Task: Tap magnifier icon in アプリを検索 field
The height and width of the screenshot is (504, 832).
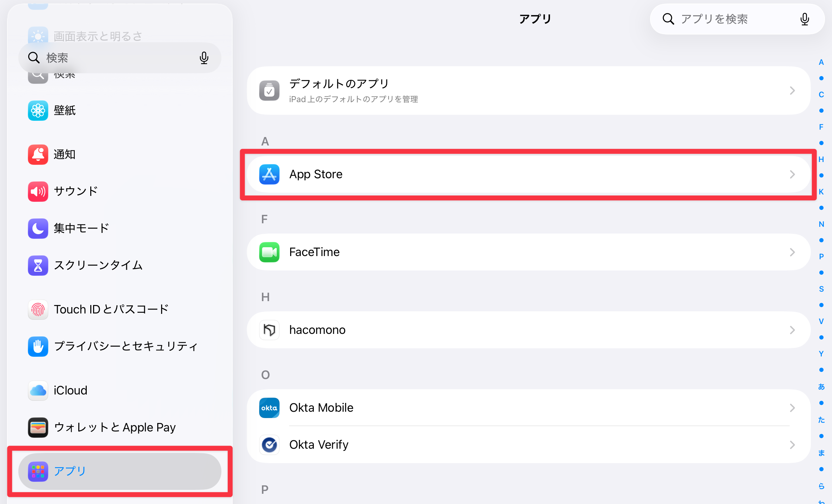Action: coord(668,19)
